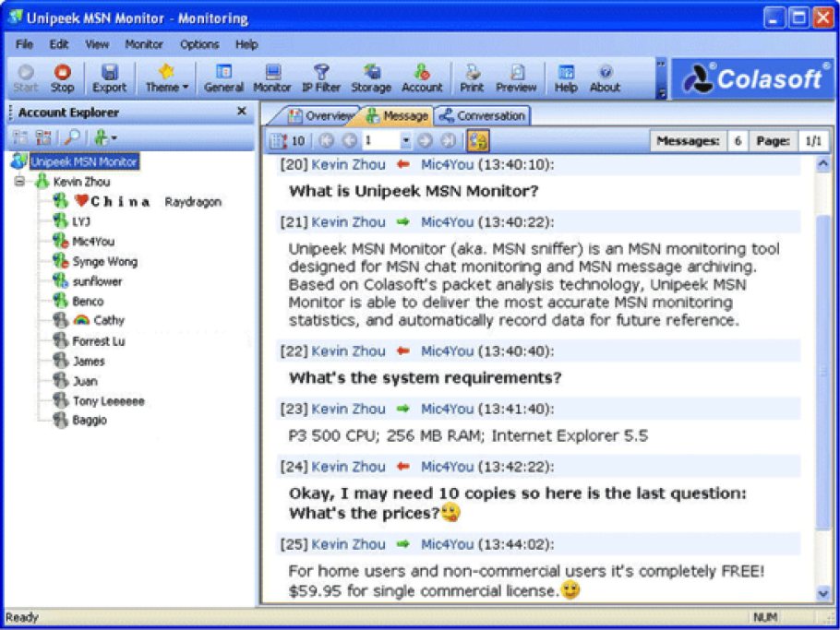Close the Account Explorer panel

[242, 111]
